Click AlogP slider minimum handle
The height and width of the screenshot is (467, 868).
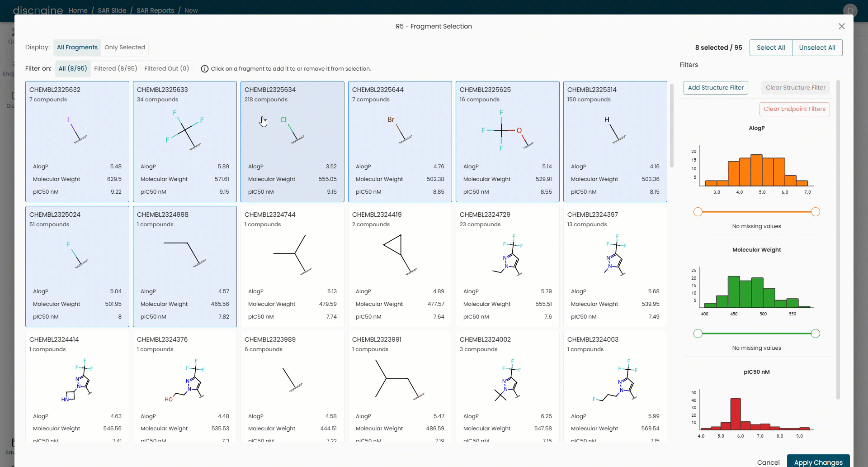[x=698, y=212]
